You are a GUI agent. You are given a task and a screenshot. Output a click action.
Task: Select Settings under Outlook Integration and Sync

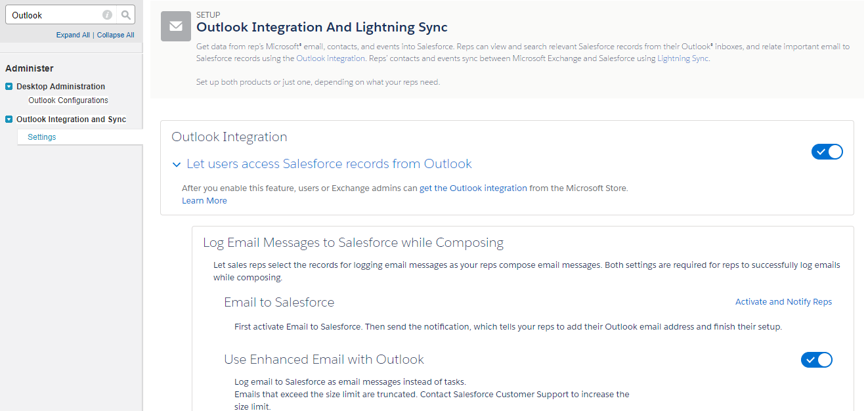coord(42,137)
